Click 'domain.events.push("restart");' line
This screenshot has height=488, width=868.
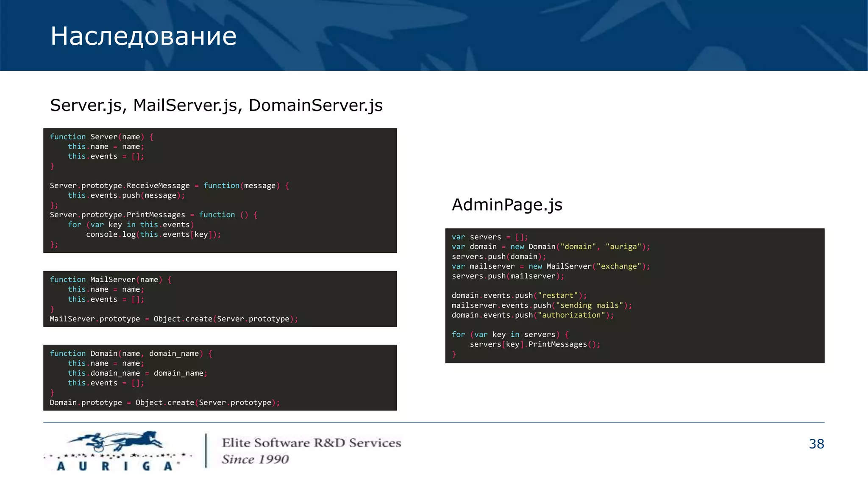click(x=520, y=295)
